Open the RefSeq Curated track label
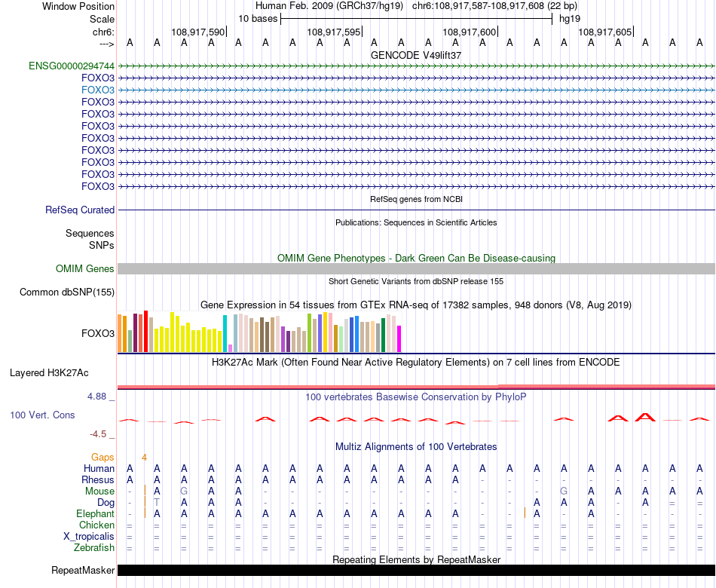Image resolution: width=716 pixels, height=588 pixels. click(x=79, y=210)
